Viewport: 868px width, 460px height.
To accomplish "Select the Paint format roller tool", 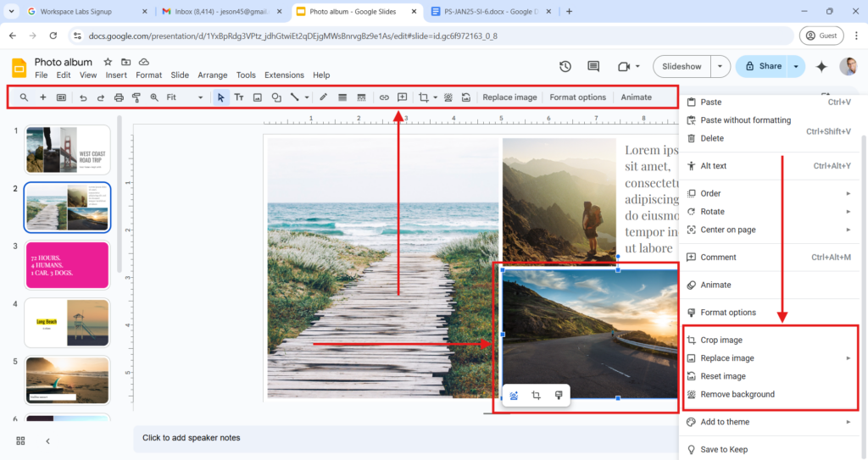I will pos(136,97).
